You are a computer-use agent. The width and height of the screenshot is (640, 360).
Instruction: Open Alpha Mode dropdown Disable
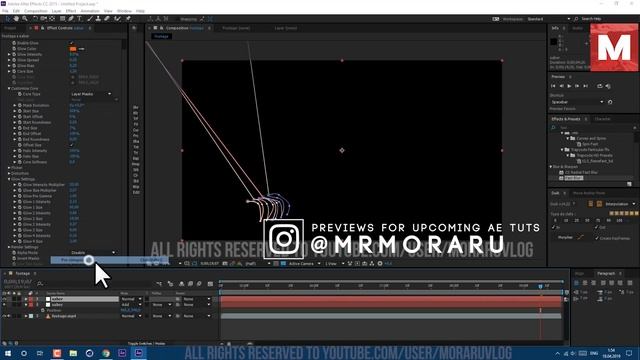pos(93,253)
